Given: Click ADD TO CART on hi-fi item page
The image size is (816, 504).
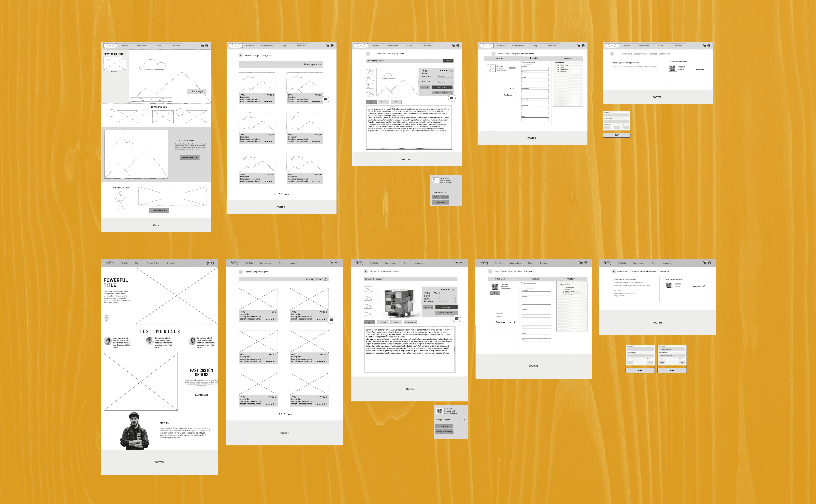Looking at the screenshot, I should click(446, 307).
